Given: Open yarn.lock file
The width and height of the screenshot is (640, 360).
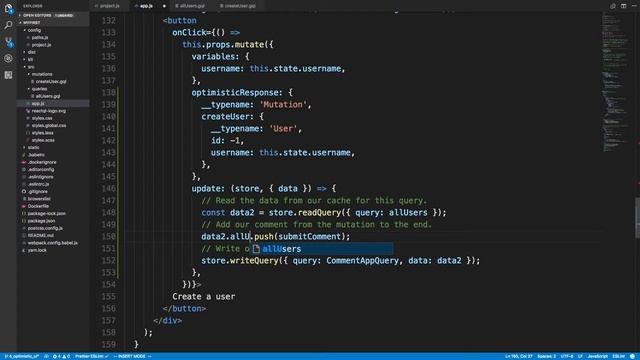Looking at the screenshot, I should click(37, 251).
